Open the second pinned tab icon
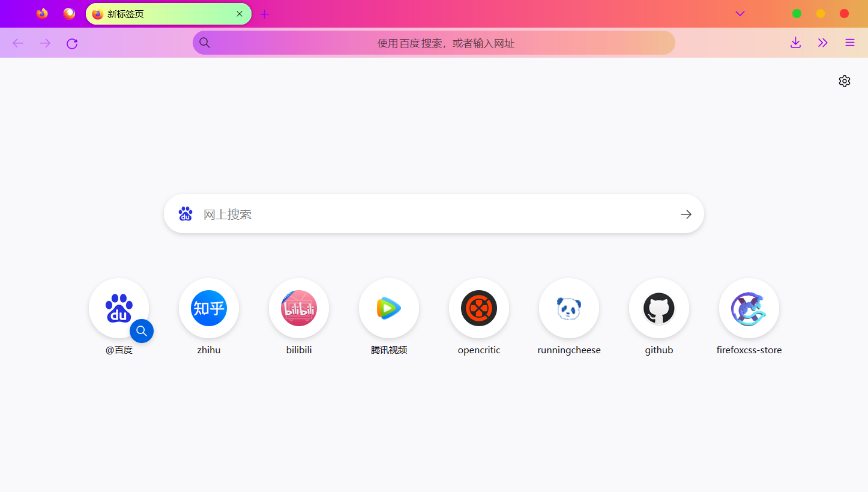 point(70,13)
